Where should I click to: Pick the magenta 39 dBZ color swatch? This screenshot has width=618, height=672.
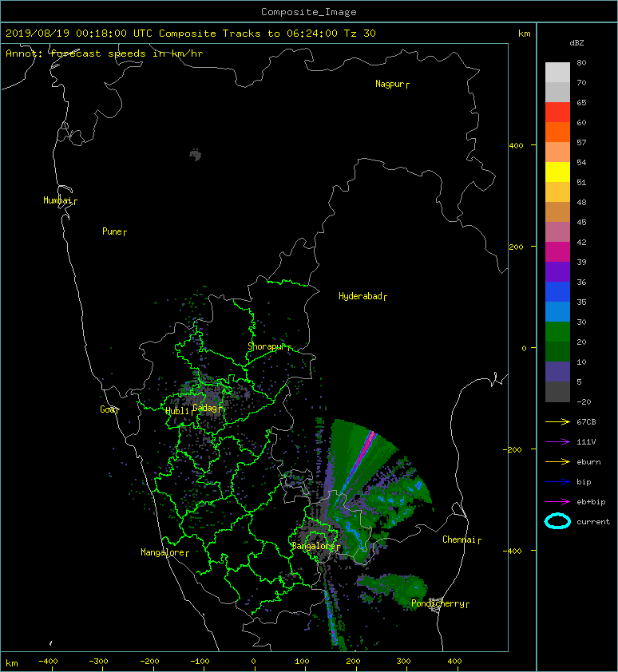(x=557, y=251)
